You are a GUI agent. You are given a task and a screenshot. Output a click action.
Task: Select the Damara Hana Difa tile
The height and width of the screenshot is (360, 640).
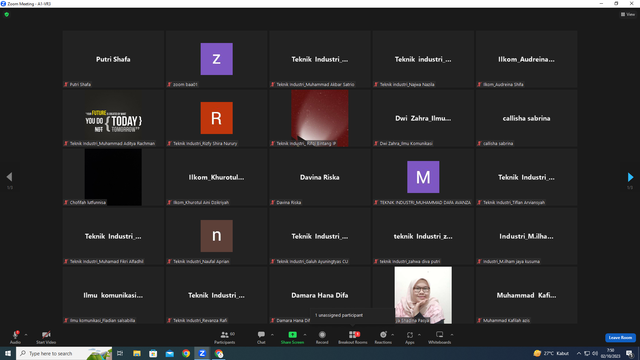click(x=320, y=295)
